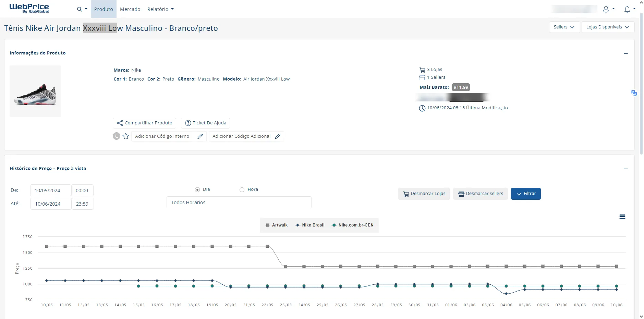Toggle Artwalk series in chart legend
Viewport: 644px width, 319px height.
coord(277,225)
